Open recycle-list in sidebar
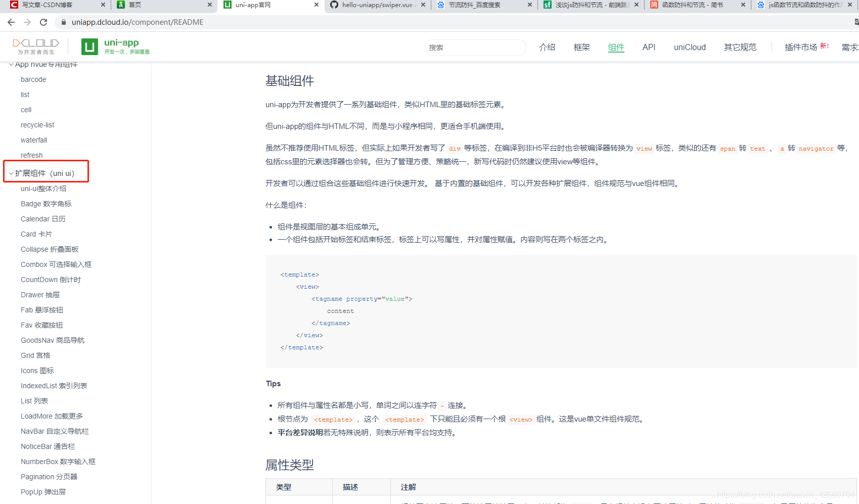 pyautogui.click(x=37, y=125)
